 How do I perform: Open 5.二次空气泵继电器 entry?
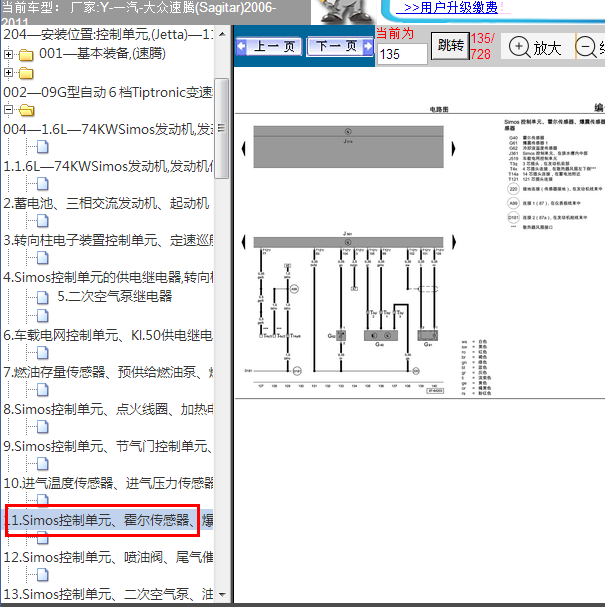[x=115, y=296]
